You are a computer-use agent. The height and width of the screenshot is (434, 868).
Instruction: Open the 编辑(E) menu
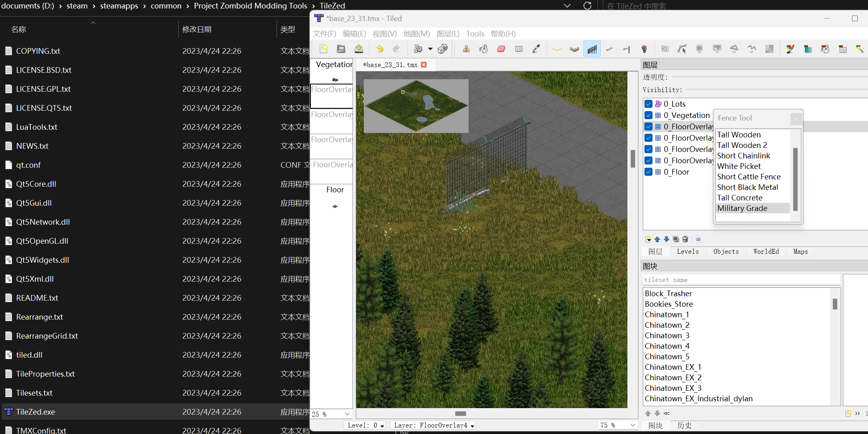click(x=354, y=34)
